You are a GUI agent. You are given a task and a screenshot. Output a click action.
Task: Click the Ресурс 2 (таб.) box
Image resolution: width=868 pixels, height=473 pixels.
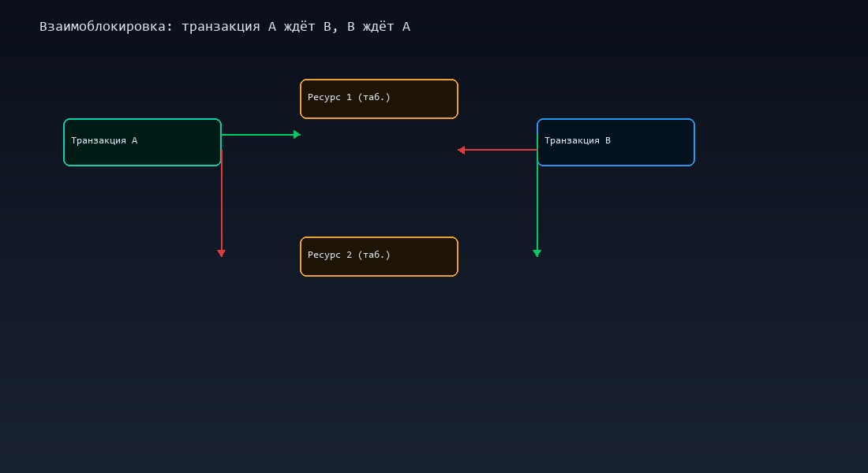pyautogui.click(x=379, y=257)
